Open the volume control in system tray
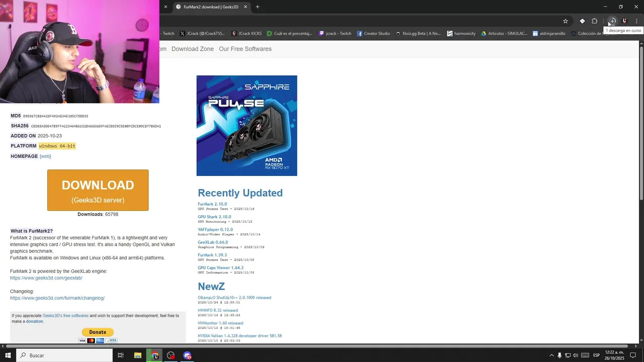 click(575, 355)
